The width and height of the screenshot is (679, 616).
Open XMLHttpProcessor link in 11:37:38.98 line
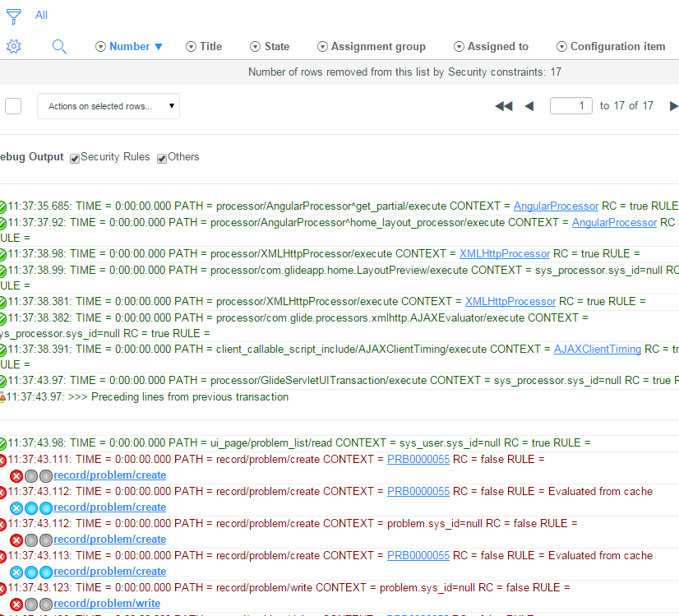[505, 254]
